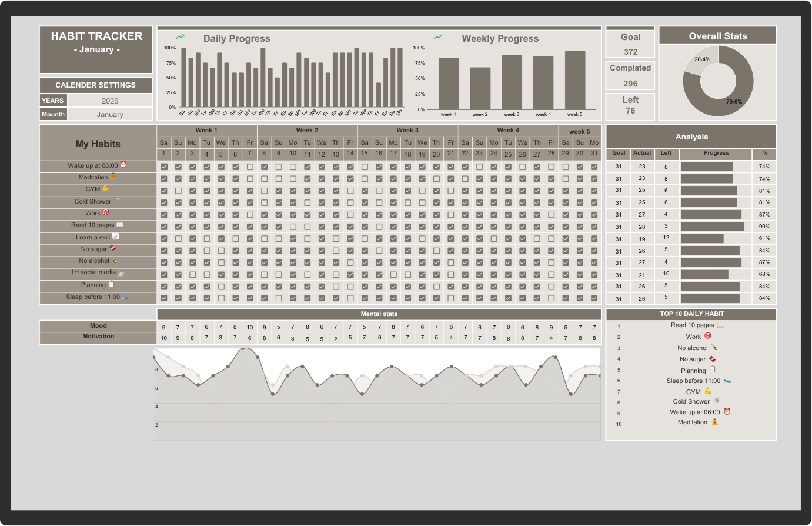Click the "Week 3" column header
The height and width of the screenshot is (526, 812).
click(x=407, y=130)
